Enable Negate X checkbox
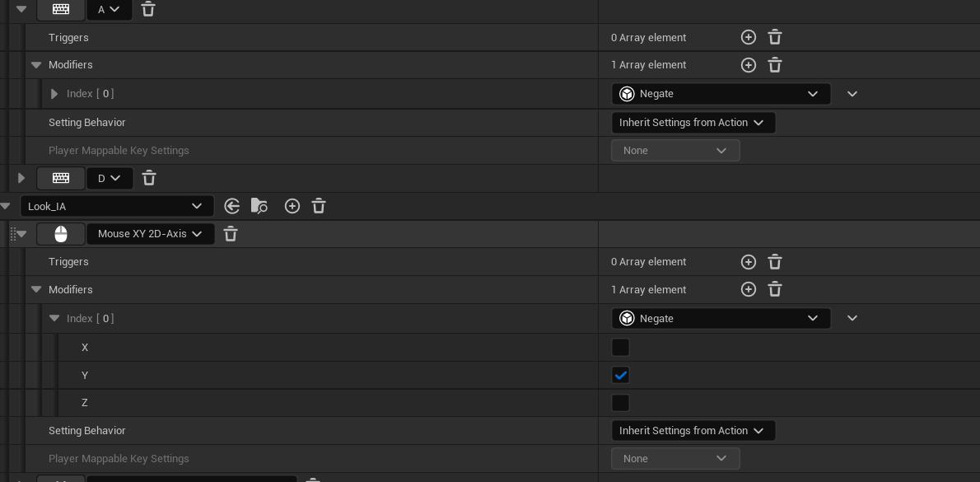The height and width of the screenshot is (482, 980). pyautogui.click(x=620, y=347)
